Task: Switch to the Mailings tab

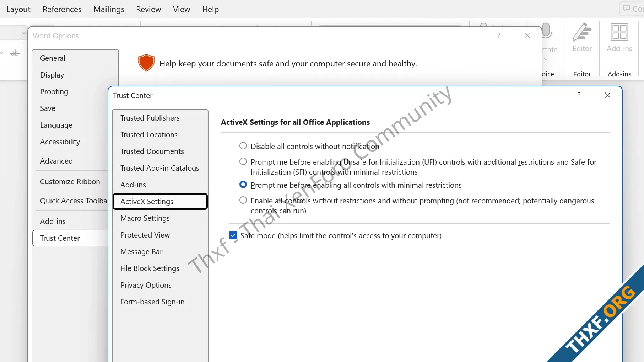Action: [109, 9]
